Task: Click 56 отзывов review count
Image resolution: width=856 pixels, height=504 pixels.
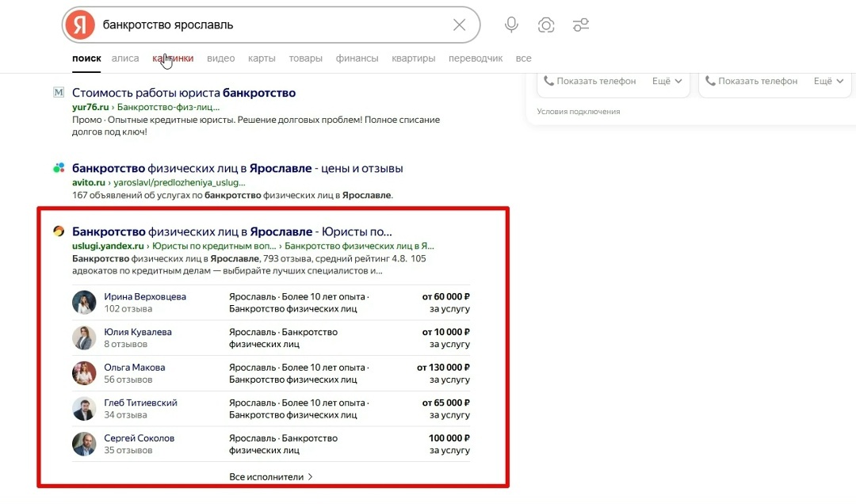Action: (128, 380)
